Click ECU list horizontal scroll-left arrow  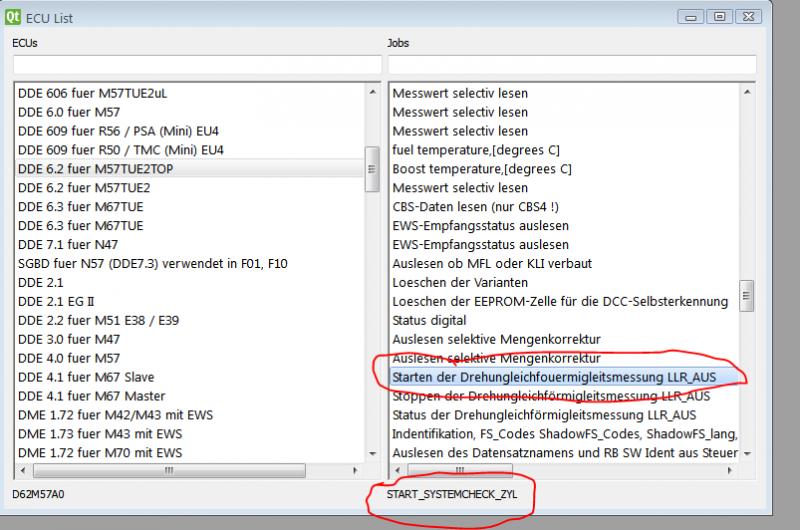tap(22, 470)
